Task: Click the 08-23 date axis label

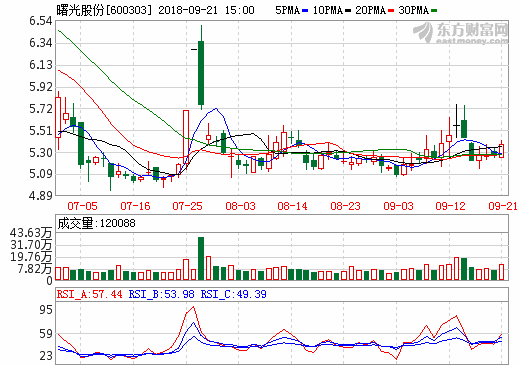Action: (x=345, y=206)
